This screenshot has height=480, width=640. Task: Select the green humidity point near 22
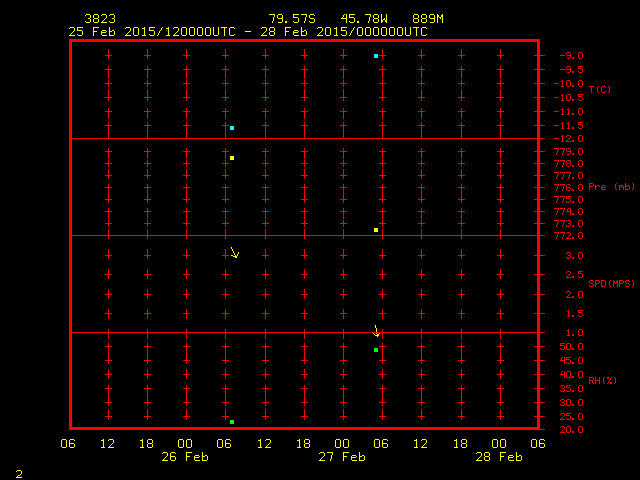[x=232, y=422]
